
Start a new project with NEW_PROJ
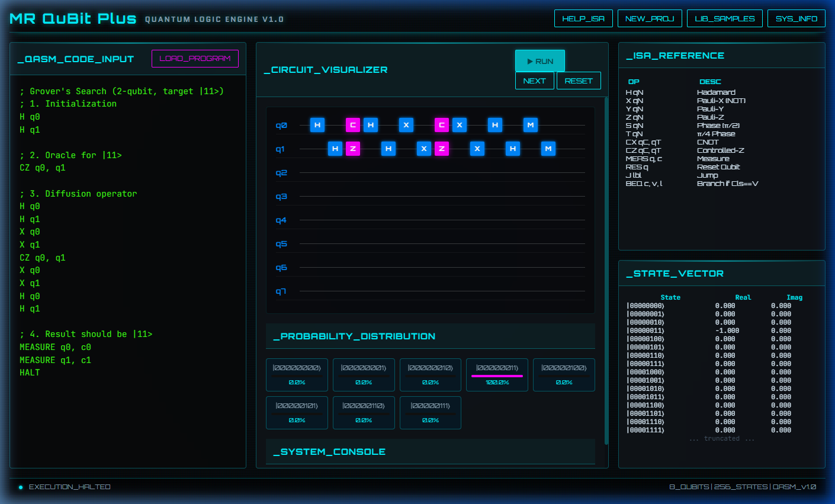650,18
